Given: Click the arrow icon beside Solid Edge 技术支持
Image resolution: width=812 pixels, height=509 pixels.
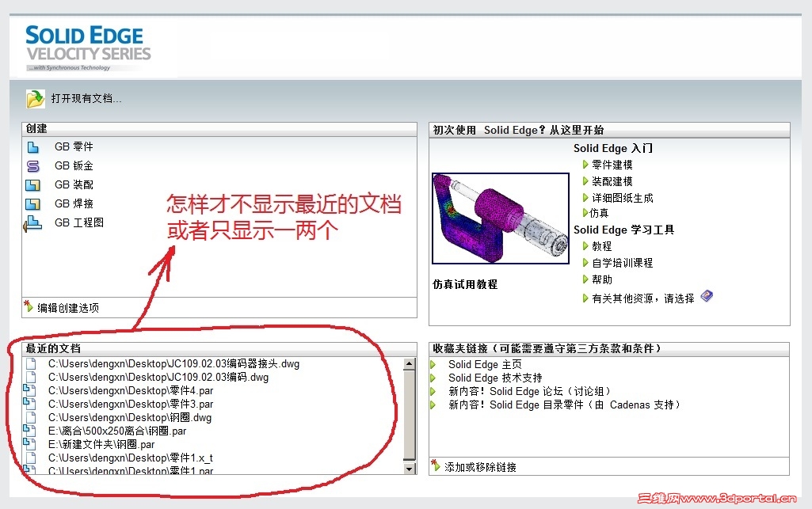Looking at the screenshot, I should tap(433, 378).
